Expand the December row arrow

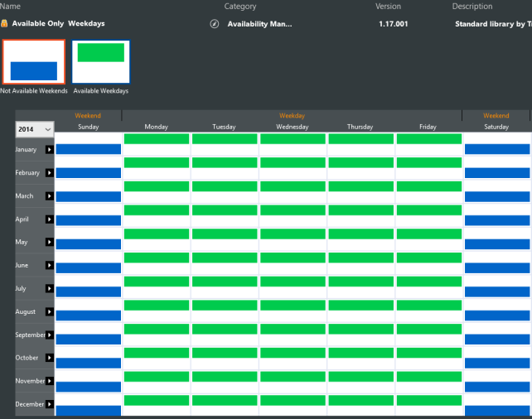[50, 404]
